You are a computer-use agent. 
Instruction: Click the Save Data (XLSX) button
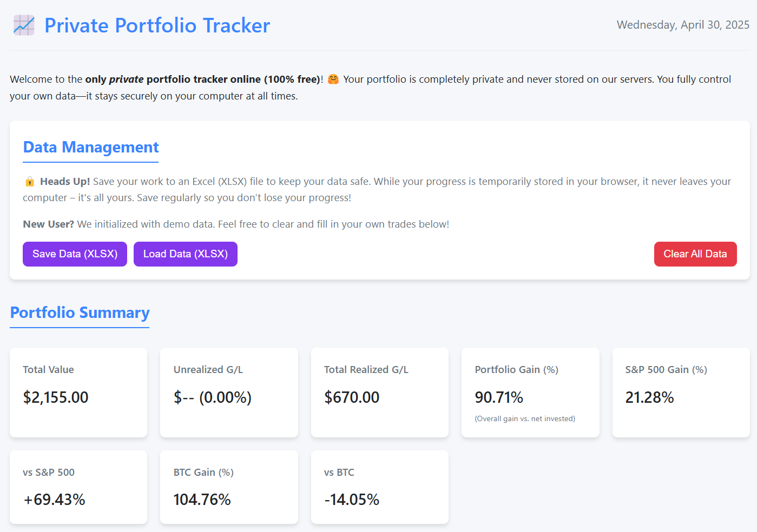(75, 254)
